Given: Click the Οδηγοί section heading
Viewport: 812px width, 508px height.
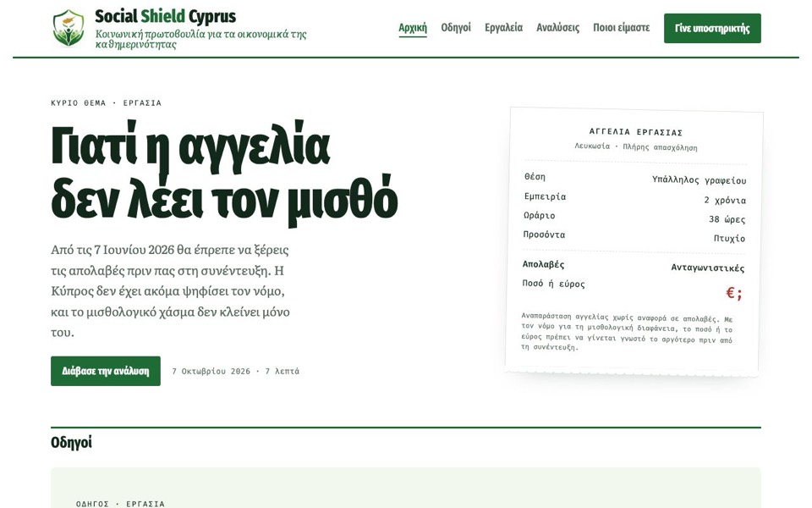Looking at the screenshot, I should click(x=71, y=443).
